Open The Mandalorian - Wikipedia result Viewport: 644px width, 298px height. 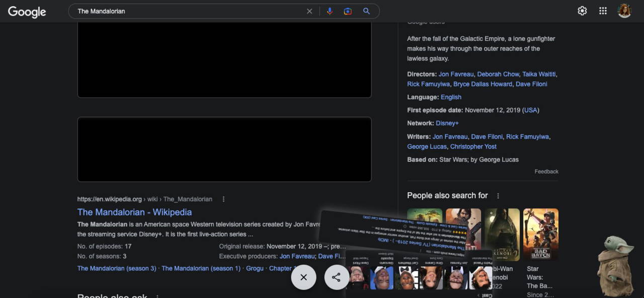[x=134, y=212]
